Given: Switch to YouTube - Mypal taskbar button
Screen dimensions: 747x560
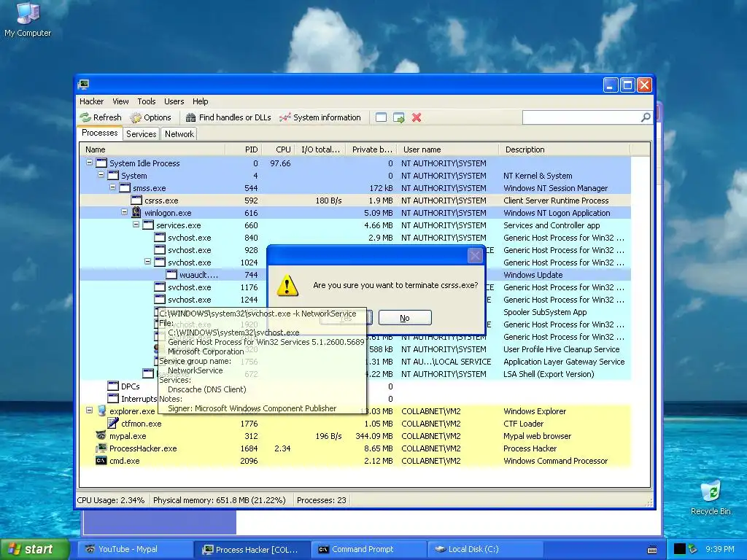Looking at the screenshot, I should (134, 549).
